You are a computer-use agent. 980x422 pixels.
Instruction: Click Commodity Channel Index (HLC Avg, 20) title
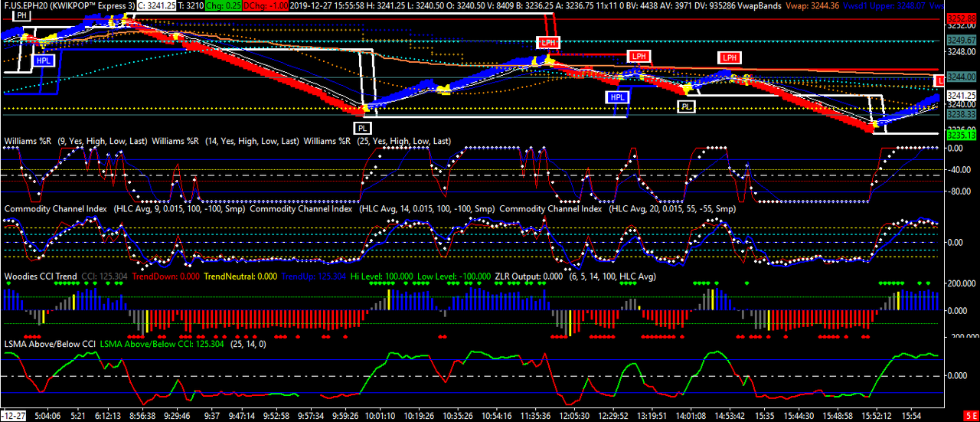617,208
